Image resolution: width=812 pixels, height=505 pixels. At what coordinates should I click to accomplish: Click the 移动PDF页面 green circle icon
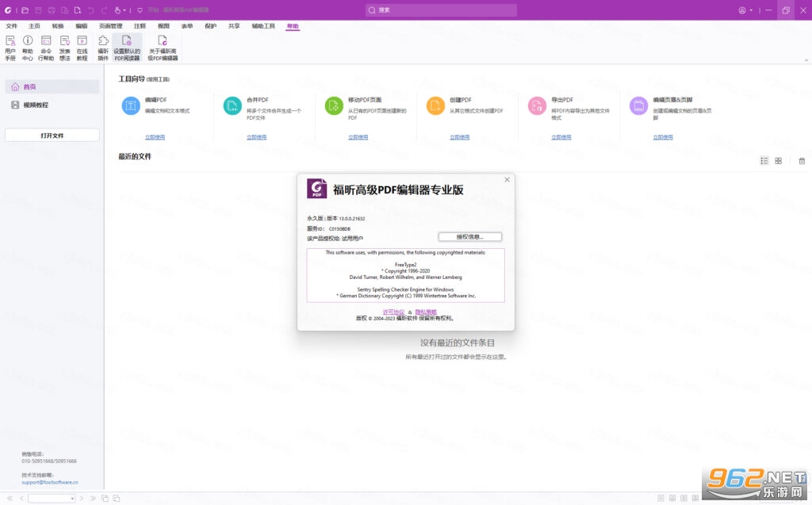[334, 105]
